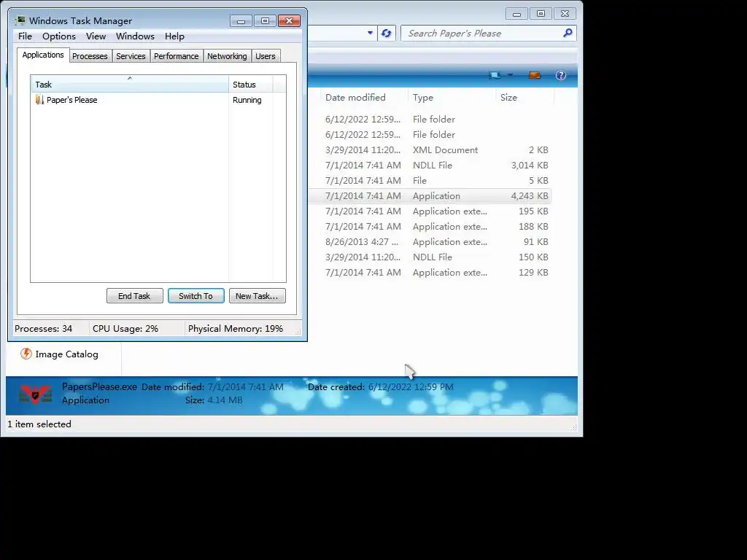Toggle the preview pane icon in Explorer
The image size is (747, 560).
pyautogui.click(x=535, y=75)
